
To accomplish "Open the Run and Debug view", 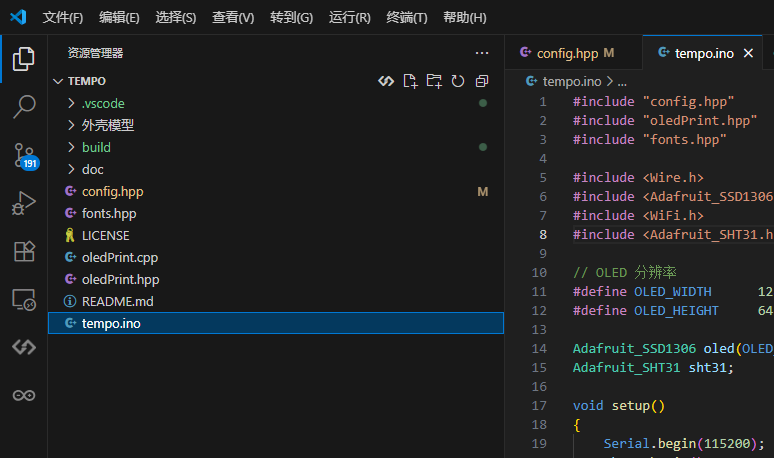I will click(x=24, y=203).
